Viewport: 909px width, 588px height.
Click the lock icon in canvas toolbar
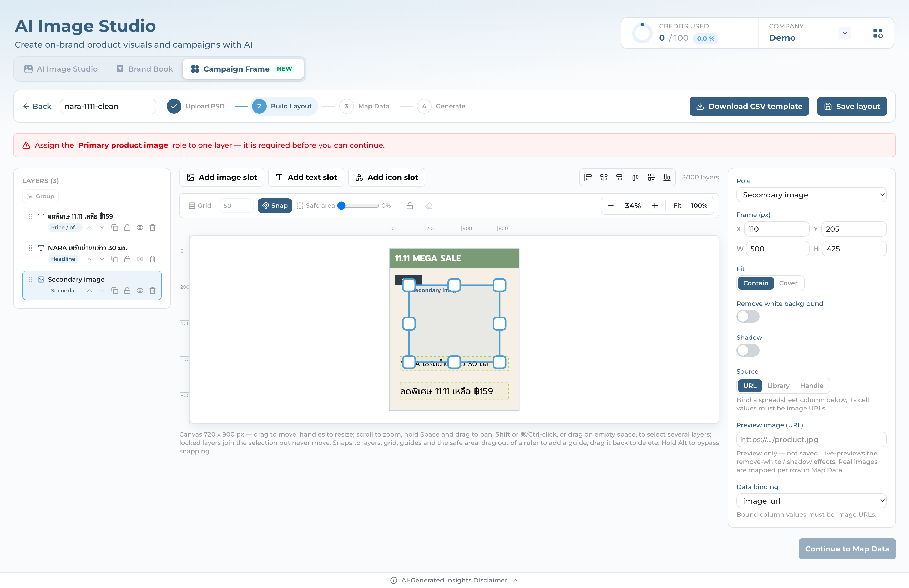pos(410,206)
